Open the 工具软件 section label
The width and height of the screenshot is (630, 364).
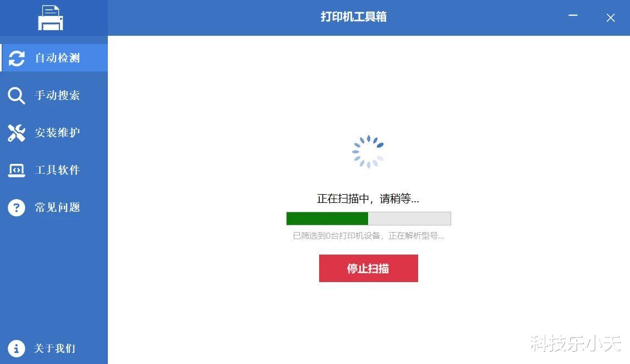(57, 170)
